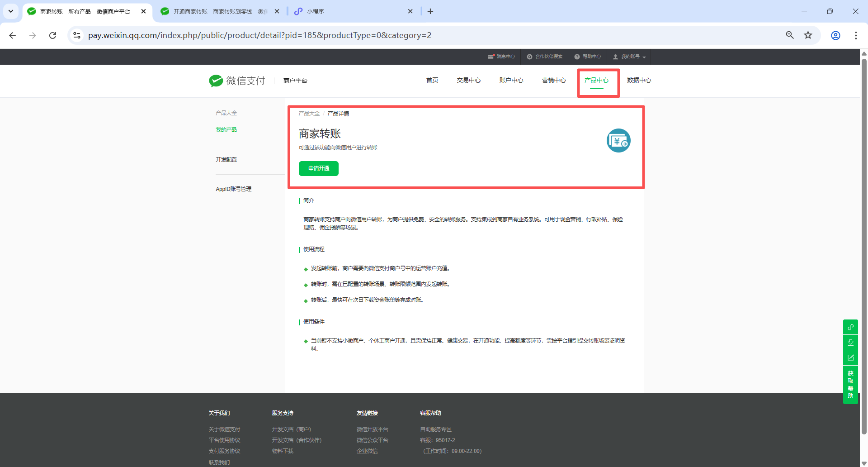The image size is (868, 467).
Task: Bookmark this page with the star icon
Action: (x=808, y=35)
